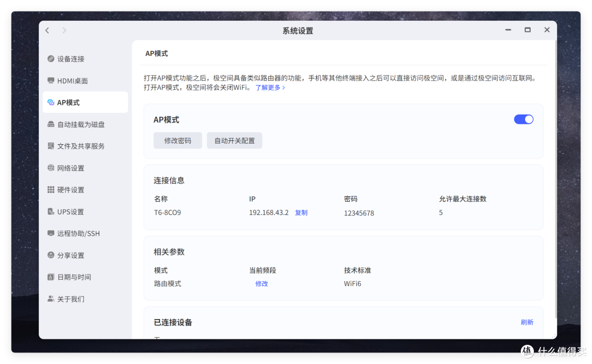Open 硬件设置 in the sidebar
This screenshot has width=592, height=364.
[x=86, y=190]
